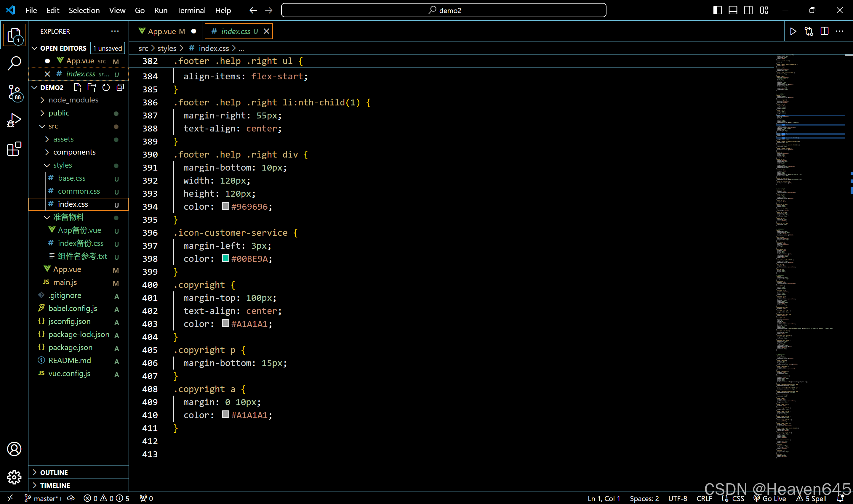853x504 pixels.
Task: Click the demo2 command center search box
Action: coord(444,11)
